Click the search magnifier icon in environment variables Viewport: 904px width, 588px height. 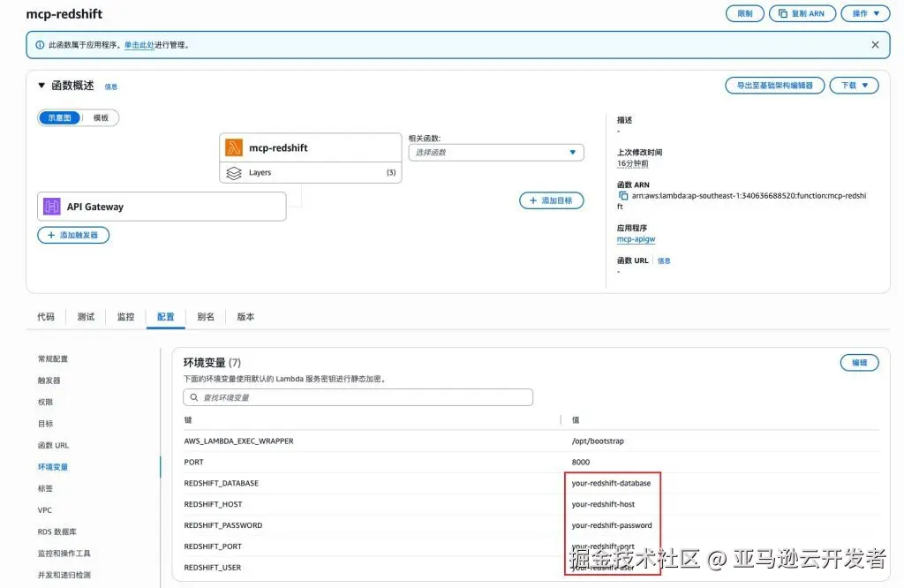[x=194, y=397]
